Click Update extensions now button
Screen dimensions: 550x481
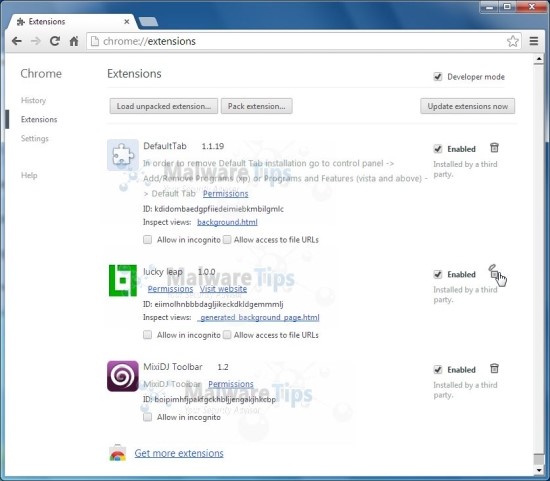tap(468, 106)
